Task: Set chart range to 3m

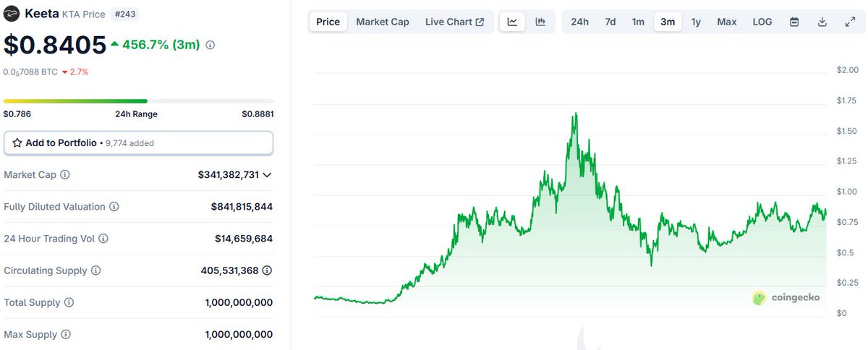Action: 668,22
